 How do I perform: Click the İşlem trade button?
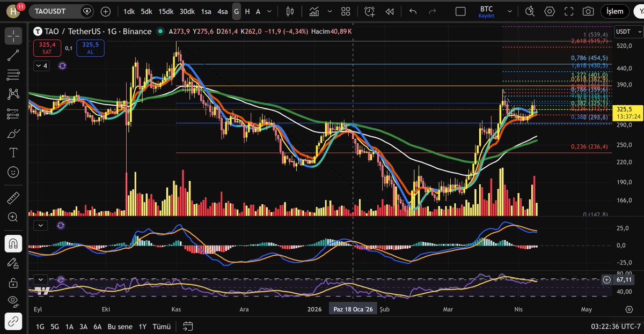[615, 11]
